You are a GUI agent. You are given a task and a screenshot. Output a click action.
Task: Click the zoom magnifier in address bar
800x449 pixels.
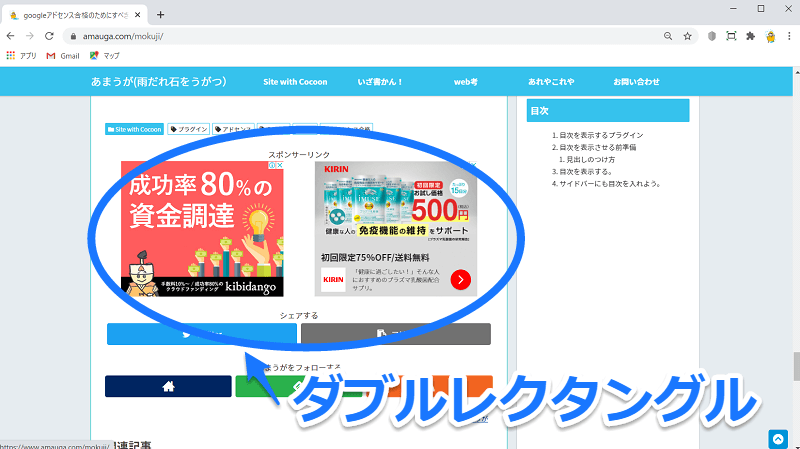[x=667, y=36]
